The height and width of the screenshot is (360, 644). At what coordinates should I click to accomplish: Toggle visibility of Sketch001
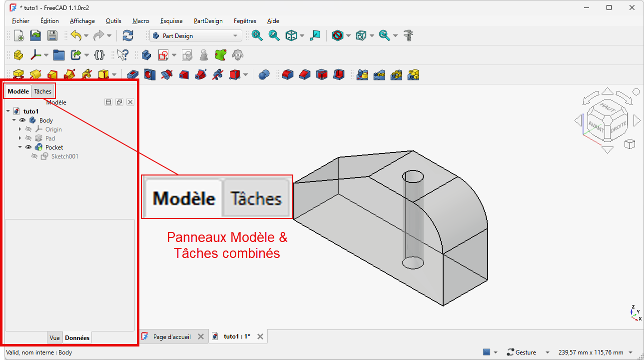coord(34,156)
